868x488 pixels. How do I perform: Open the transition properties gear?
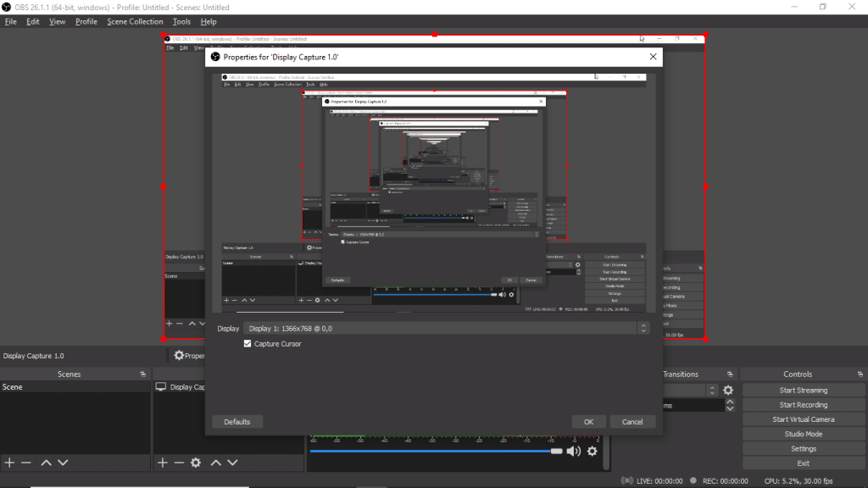point(728,390)
